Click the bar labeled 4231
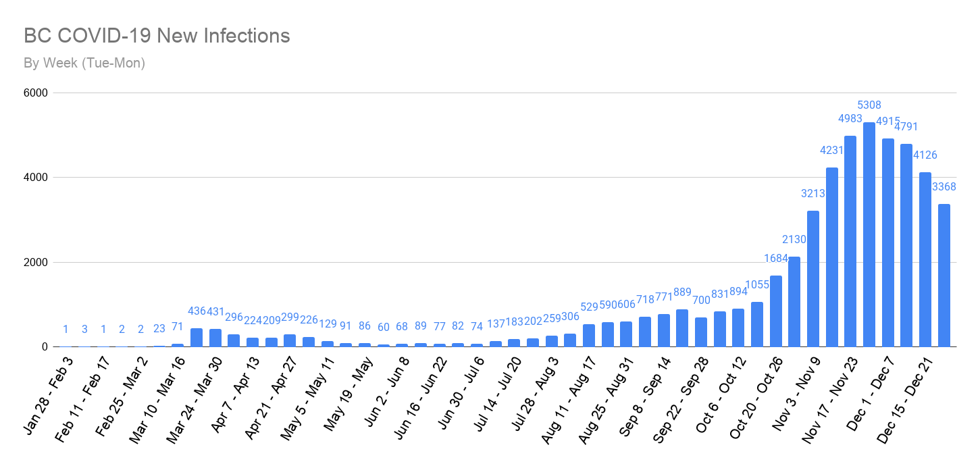Screen dimensions: 980x466 [x=832, y=258]
